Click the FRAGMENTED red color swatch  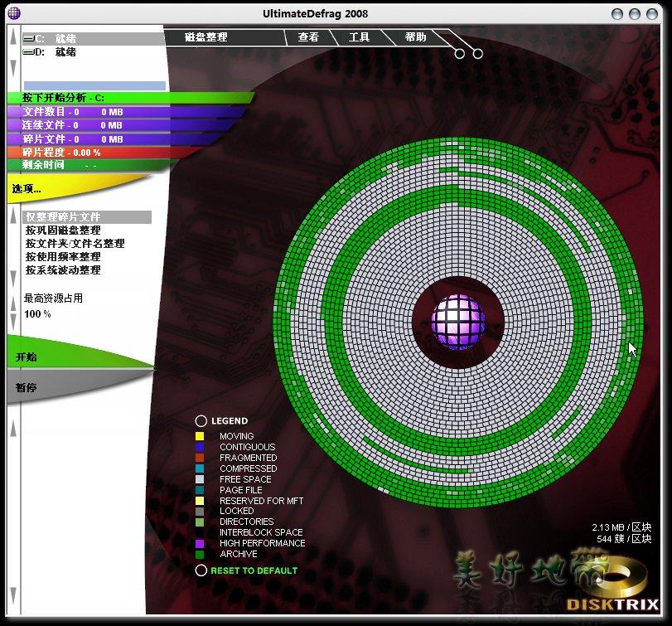200,458
